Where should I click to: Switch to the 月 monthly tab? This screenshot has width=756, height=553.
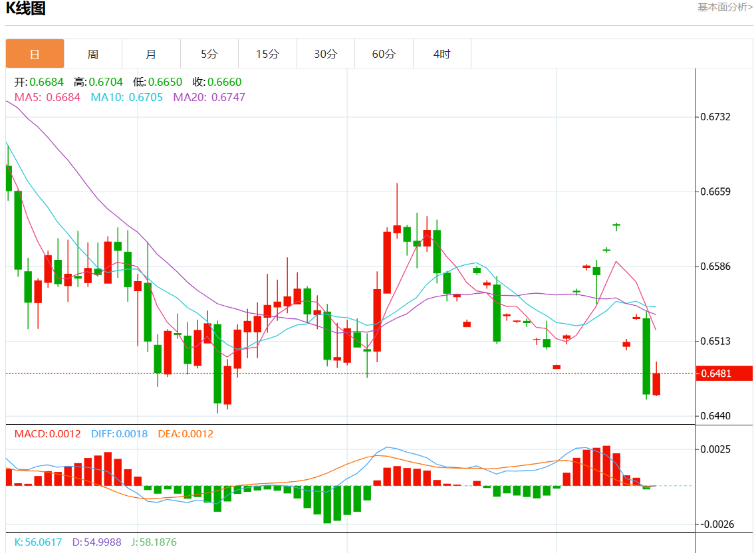151,54
